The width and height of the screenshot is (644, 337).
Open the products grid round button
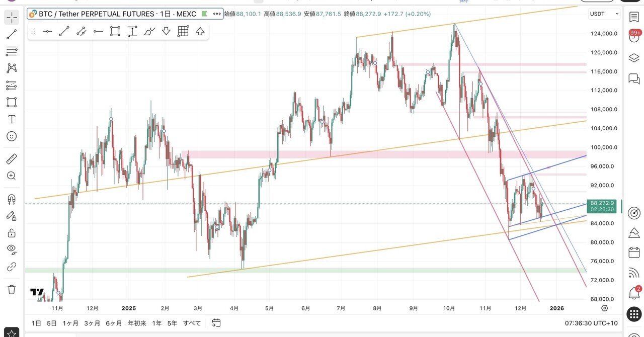pyautogui.click(x=634, y=314)
